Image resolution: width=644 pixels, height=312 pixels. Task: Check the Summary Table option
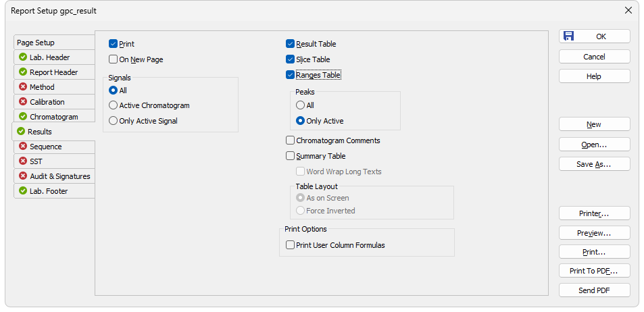click(x=290, y=155)
